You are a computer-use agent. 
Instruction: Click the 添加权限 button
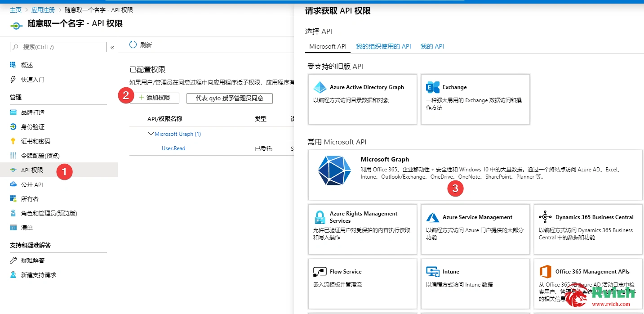154,98
